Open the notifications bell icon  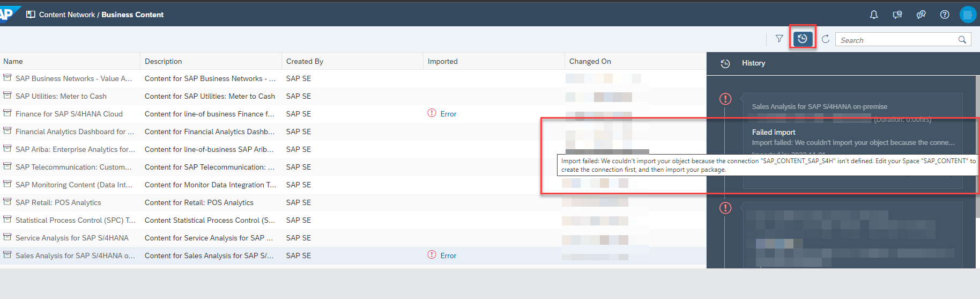pos(874,14)
